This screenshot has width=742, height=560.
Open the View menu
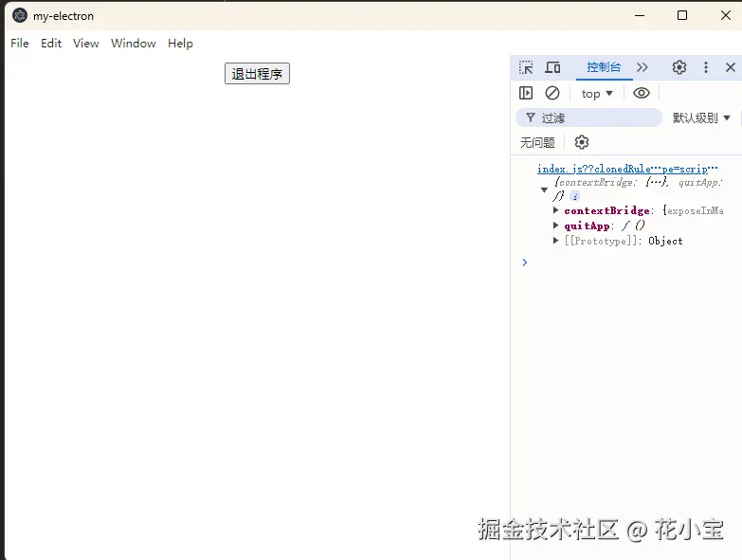tap(85, 44)
